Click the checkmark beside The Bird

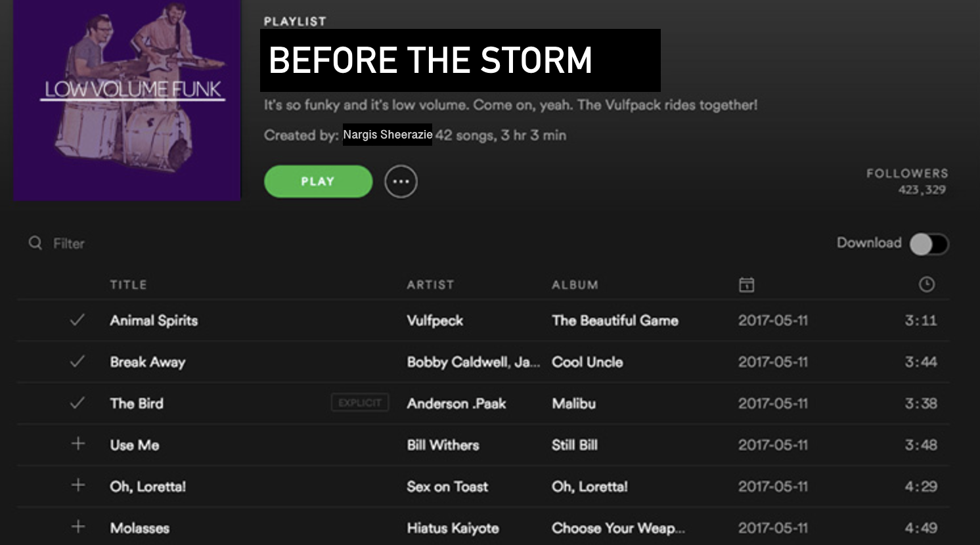click(x=78, y=403)
